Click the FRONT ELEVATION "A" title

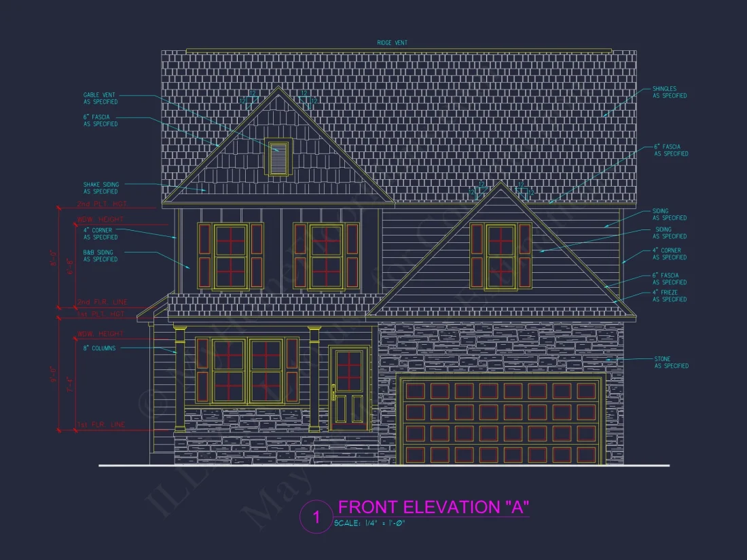(433, 507)
